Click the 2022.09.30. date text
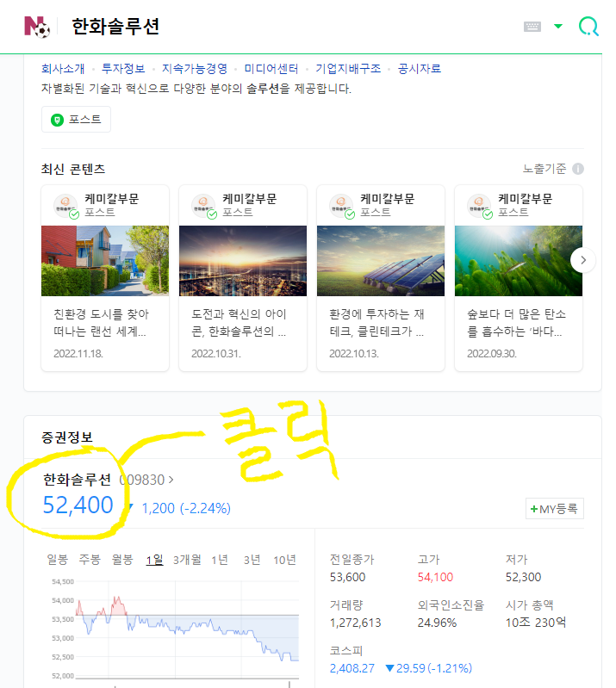 click(x=492, y=354)
